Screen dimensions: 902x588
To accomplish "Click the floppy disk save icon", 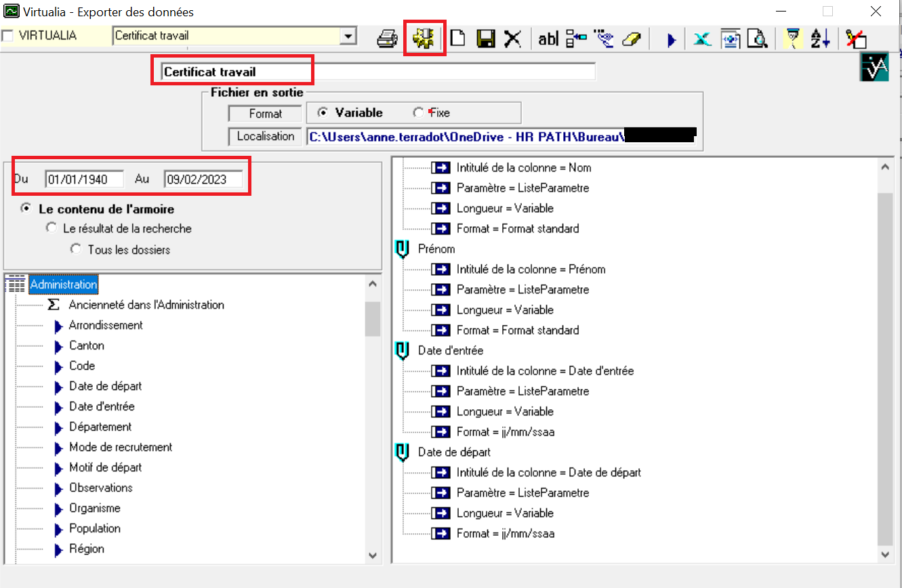I will point(485,39).
